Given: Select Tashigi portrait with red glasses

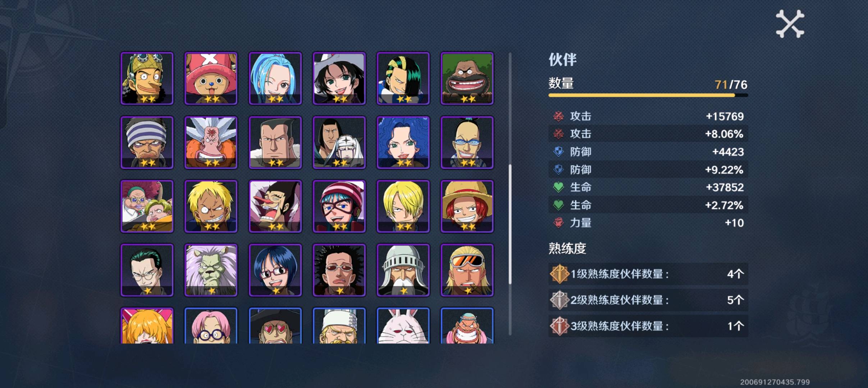Looking at the screenshot, I should pos(275,270).
